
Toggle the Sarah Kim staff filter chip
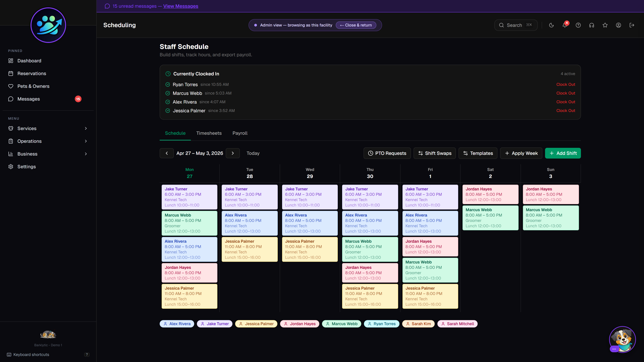418,323
